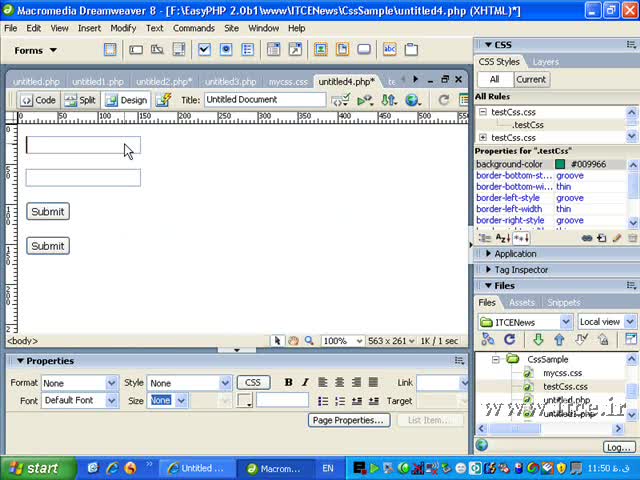Open the Commands menu

[x=194, y=28]
